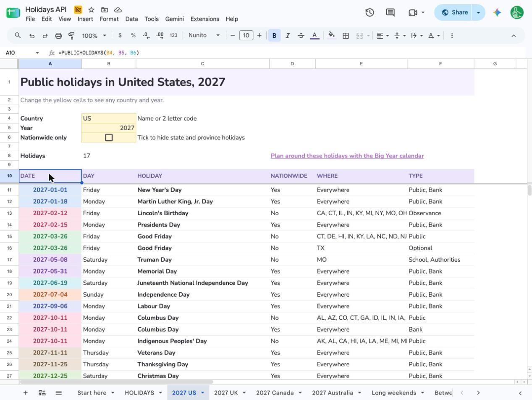Open the text rotation dropdown

tap(434, 36)
